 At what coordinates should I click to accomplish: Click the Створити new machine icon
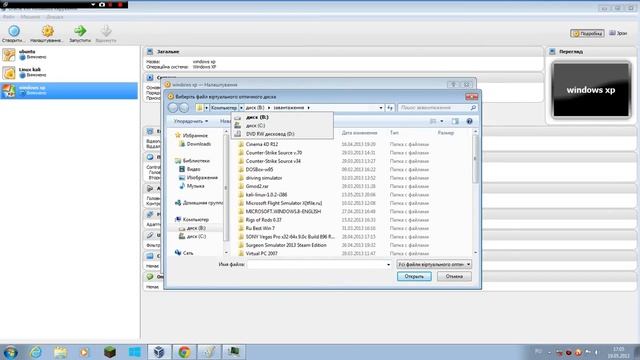(14, 31)
